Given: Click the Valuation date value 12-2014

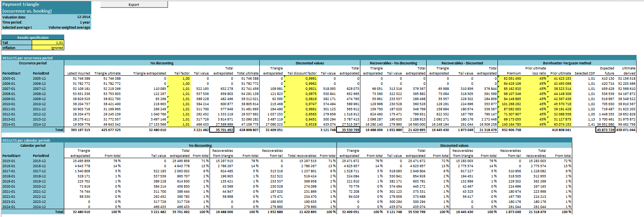Looking at the screenshot, I should pyautogui.click(x=83, y=17).
